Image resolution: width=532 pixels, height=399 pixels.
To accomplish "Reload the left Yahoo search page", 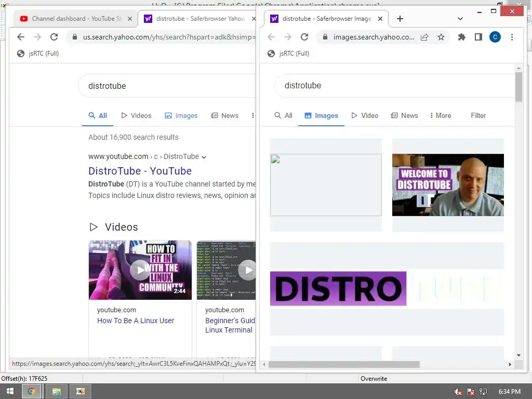I will (x=54, y=37).
